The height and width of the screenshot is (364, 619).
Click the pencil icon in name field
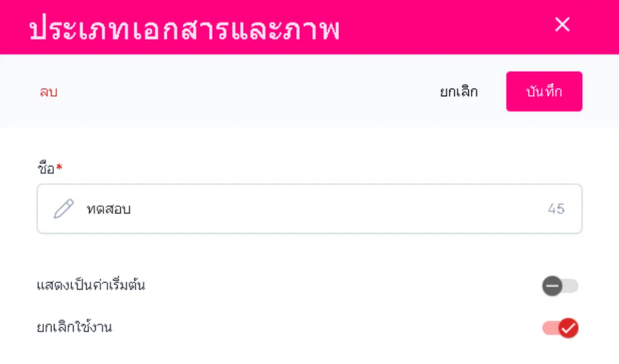tap(64, 209)
